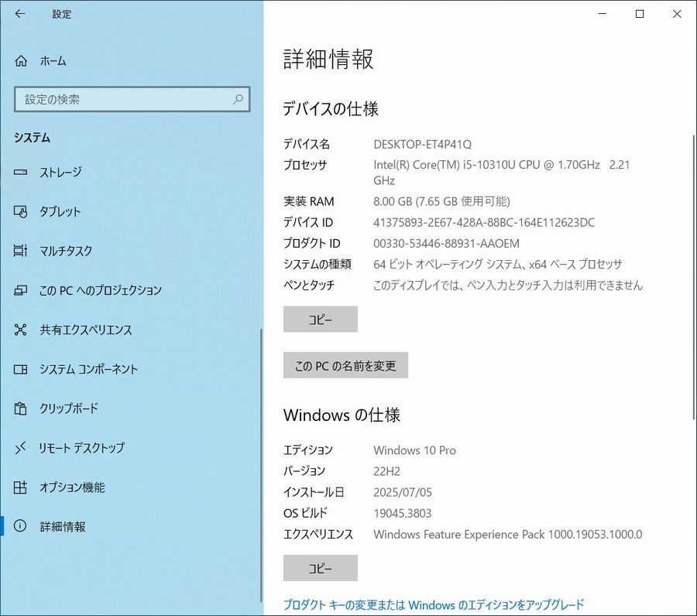697x616 pixels.
Task: Click the 詳細情報 page title
Action: (x=328, y=59)
